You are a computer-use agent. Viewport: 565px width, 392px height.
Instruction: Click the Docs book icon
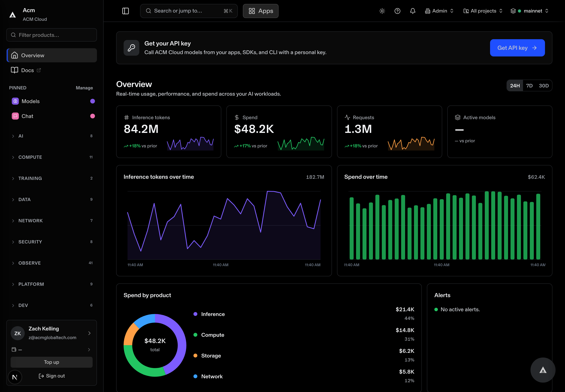[x=15, y=70]
